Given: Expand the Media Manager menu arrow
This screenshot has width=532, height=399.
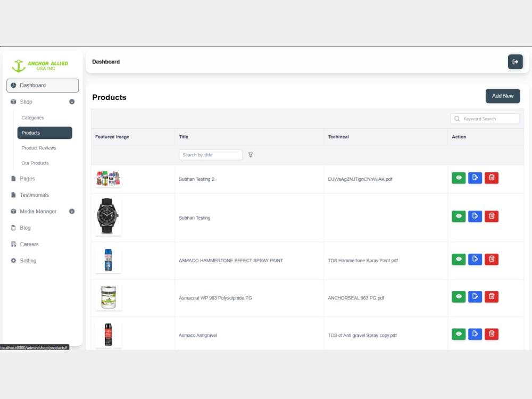Looking at the screenshot, I should coord(72,211).
